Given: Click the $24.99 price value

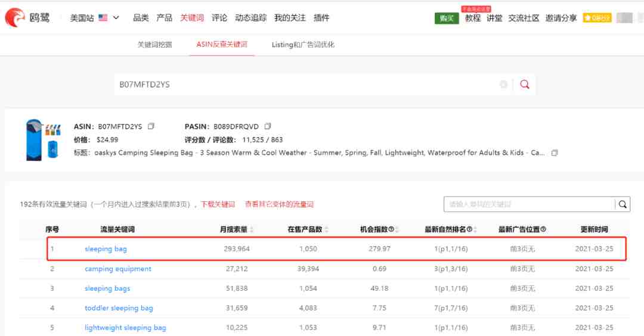Looking at the screenshot, I should click(x=107, y=139).
